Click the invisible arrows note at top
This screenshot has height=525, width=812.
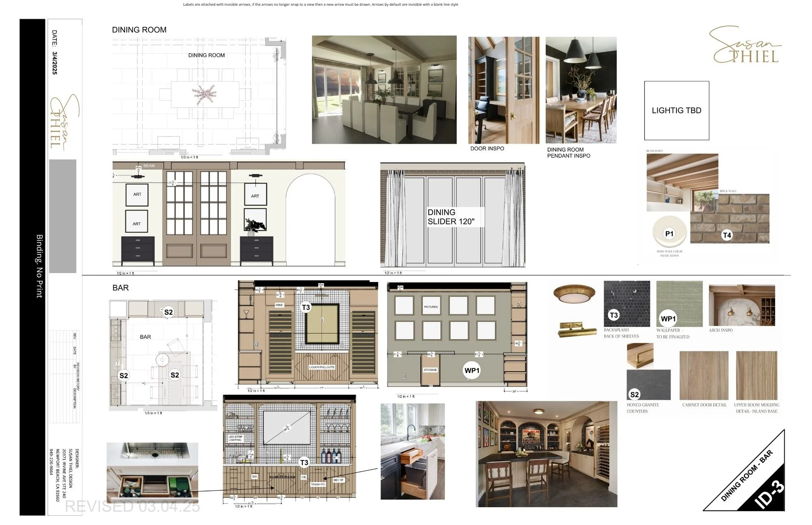point(320,4)
